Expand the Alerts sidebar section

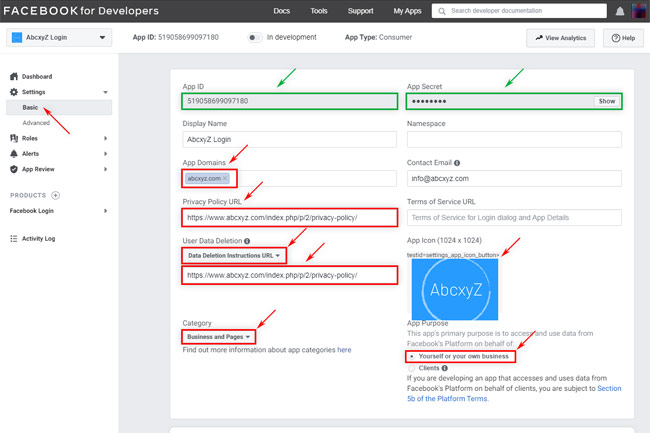[105, 154]
